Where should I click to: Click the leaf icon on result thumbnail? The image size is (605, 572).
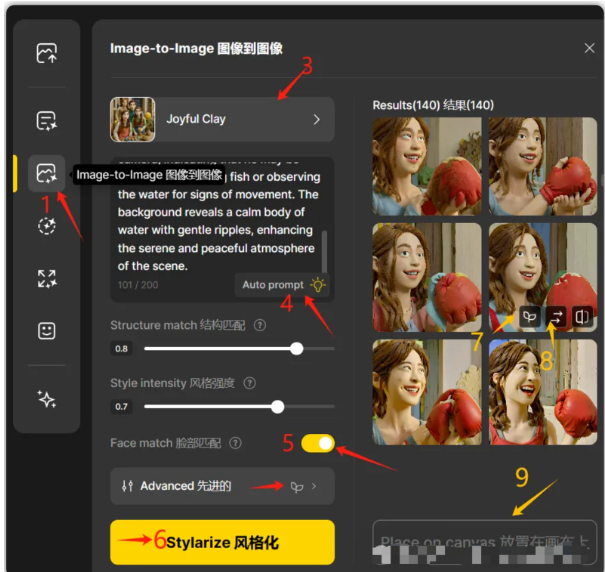pos(529,316)
